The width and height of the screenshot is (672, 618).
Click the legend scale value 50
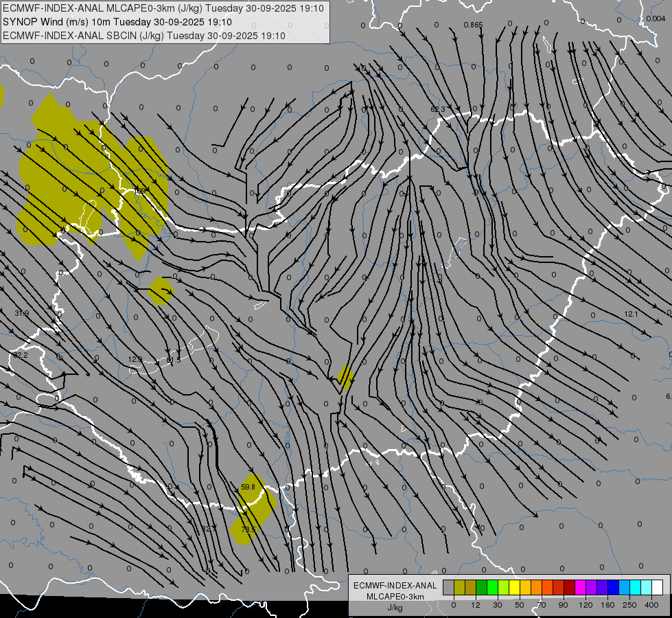tap(520, 605)
